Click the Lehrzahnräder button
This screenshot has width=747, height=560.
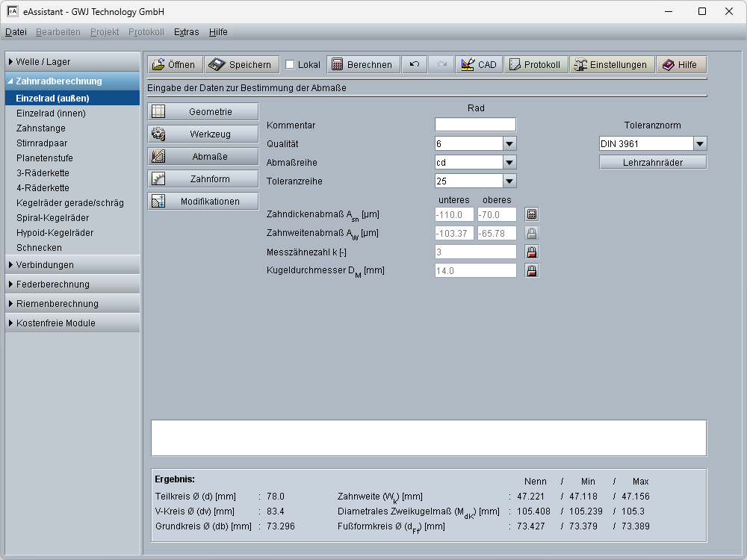(653, 162)
